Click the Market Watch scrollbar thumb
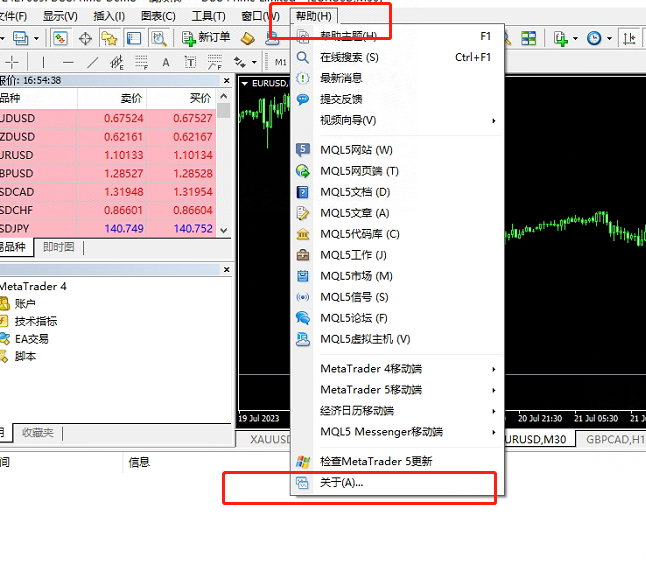 (224, 110)
